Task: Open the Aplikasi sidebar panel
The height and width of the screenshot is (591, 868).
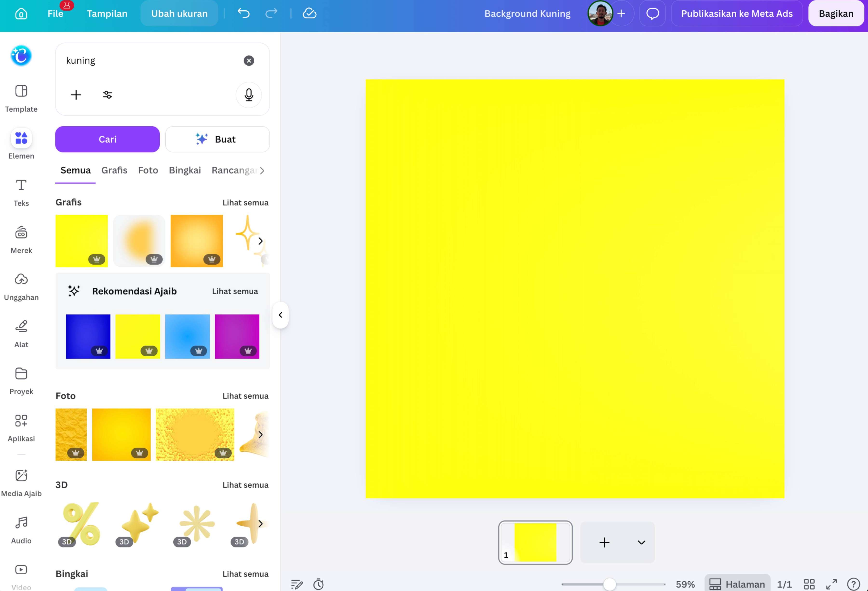Action: point(21,428)
